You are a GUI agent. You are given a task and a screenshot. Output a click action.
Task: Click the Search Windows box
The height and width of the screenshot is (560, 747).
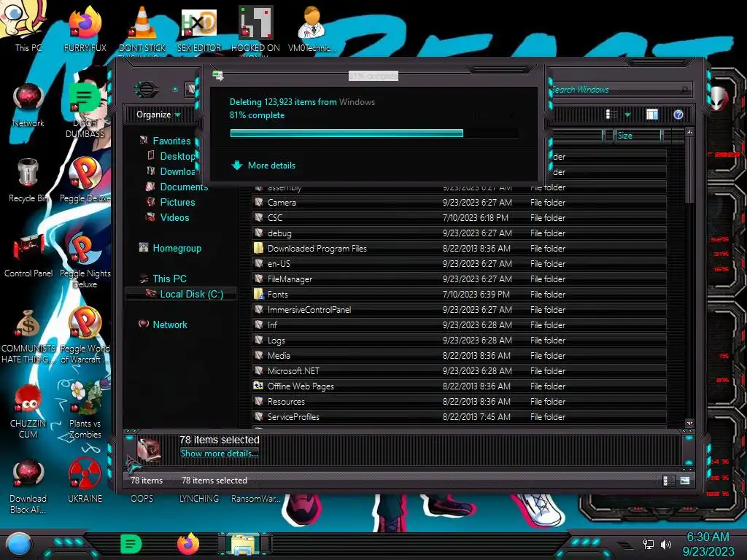[619, 90]
